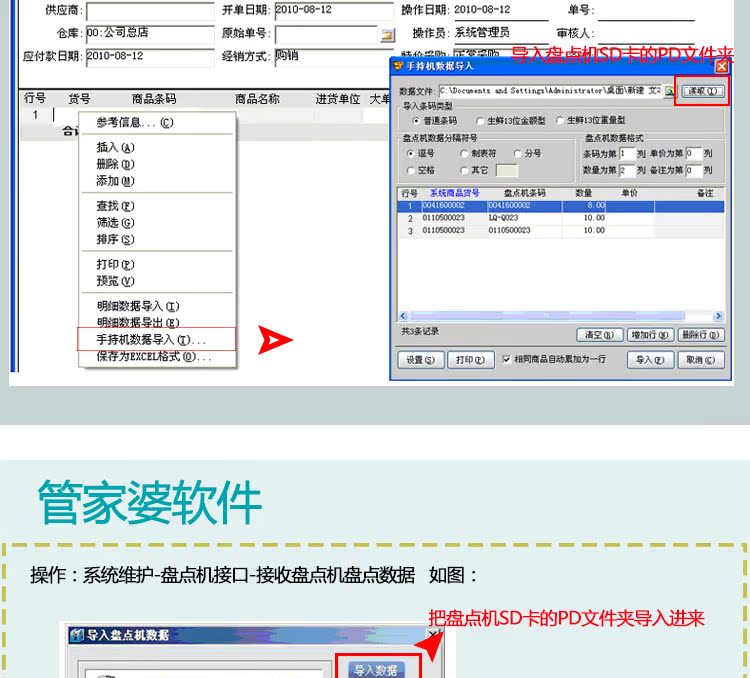750x678 pixels.
Task: Click the browse icon beside the data file path
Action: click(x=669, y=91)
